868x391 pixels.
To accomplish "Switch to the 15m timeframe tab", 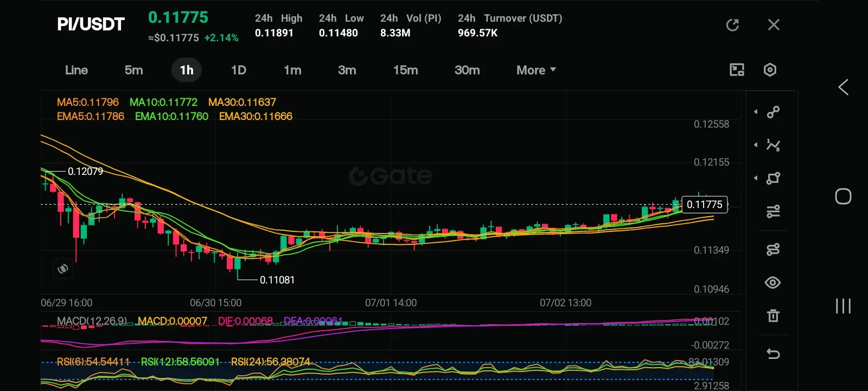I will pos(406,70).
